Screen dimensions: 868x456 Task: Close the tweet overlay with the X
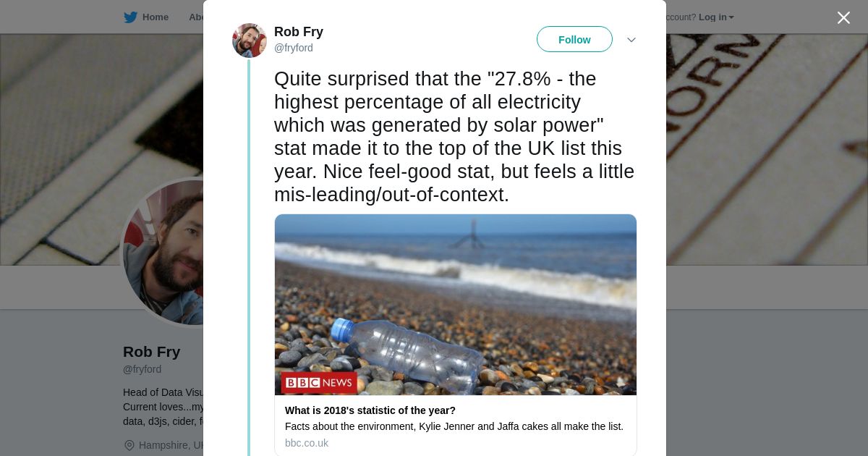point(843,18)
